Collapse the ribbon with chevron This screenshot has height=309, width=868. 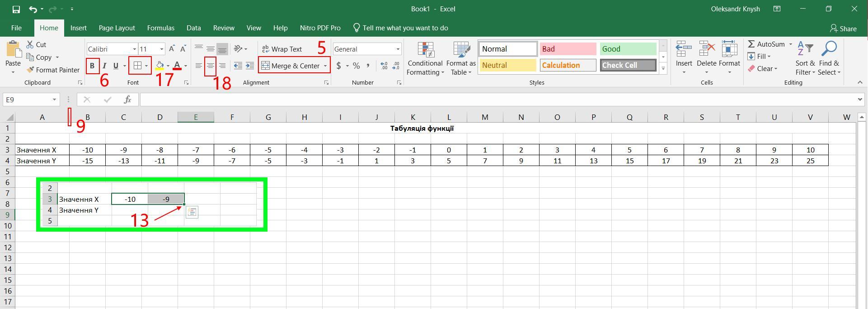point(860,82)
